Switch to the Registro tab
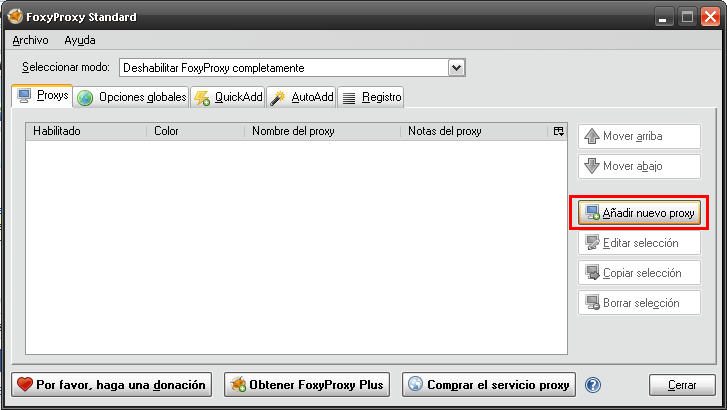 click(x=371, y=97)
